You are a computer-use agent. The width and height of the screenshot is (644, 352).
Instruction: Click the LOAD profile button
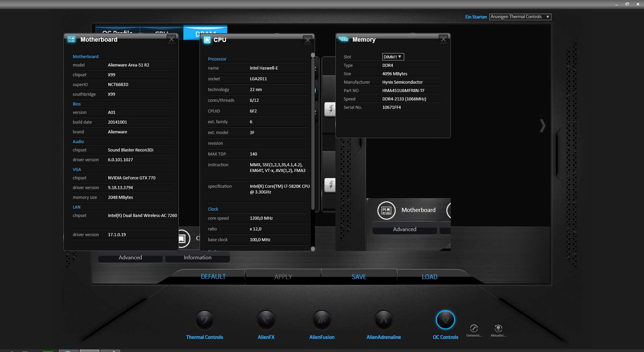point(429,277)
